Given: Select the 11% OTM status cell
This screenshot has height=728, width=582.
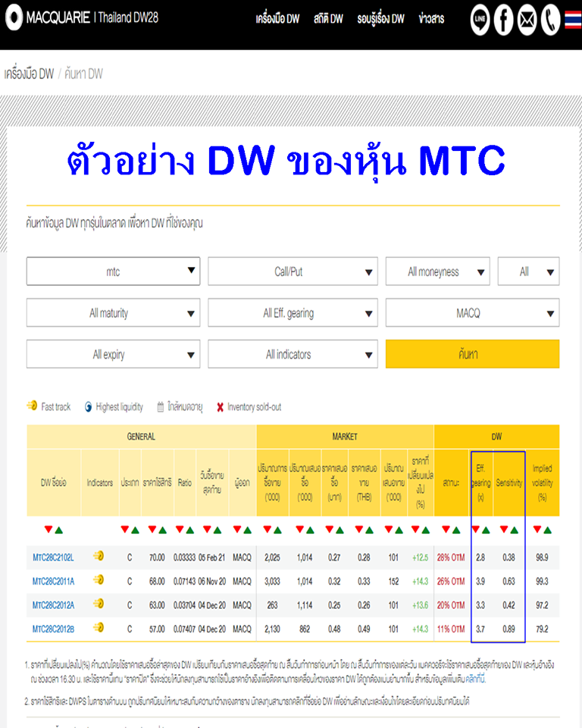Looking at the screenshot, I should (x=451, y=629).
